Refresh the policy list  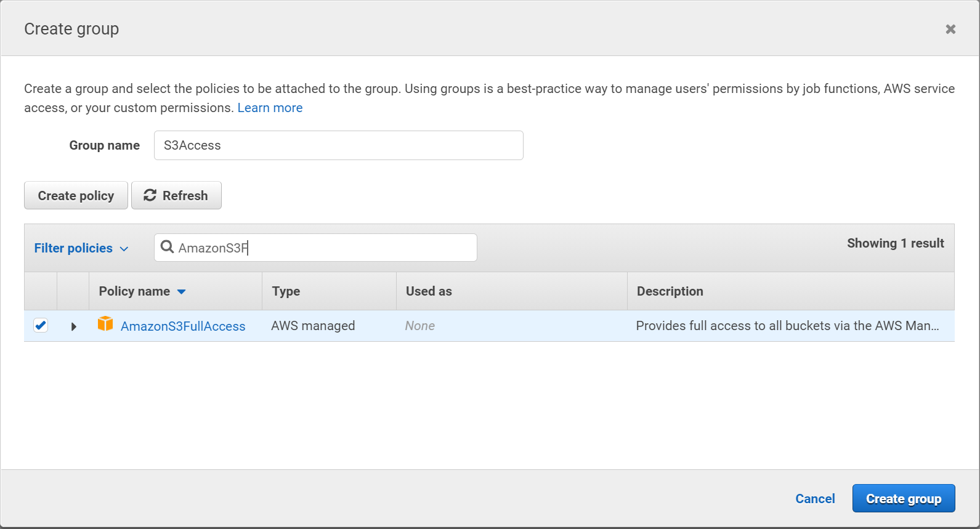click(x=176, y=196)
